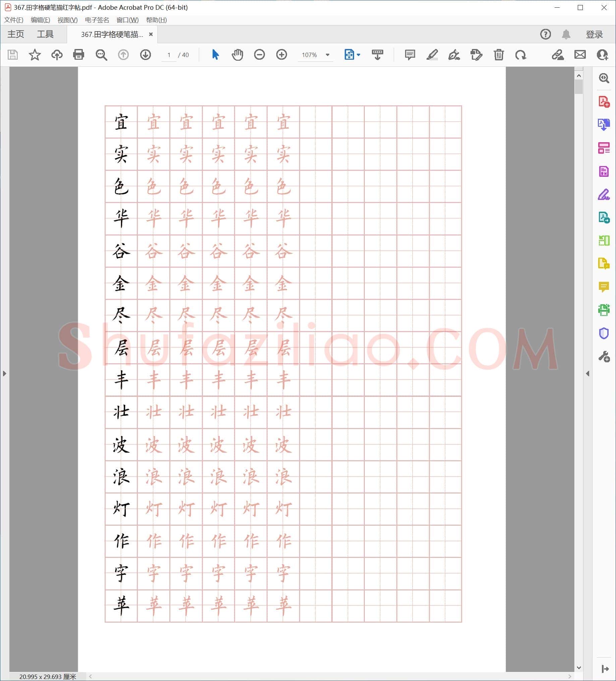
Task: Go to previous page arrow
Action: pos(123,55)
